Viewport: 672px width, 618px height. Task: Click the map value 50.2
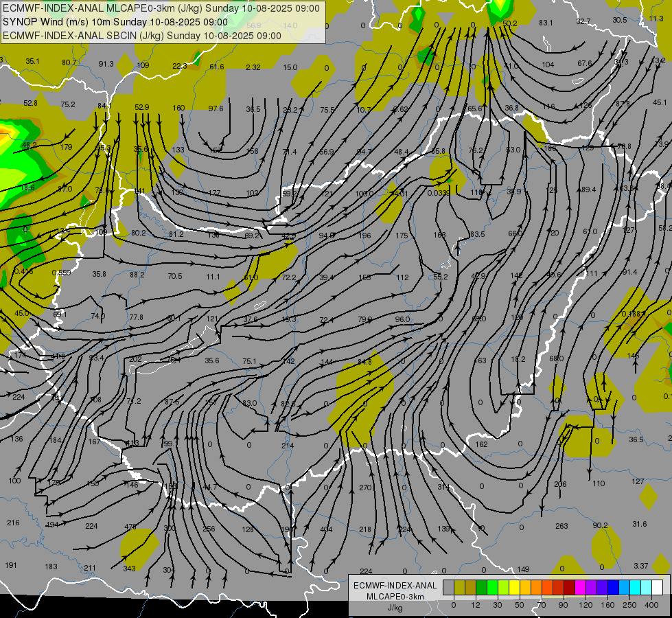509,23
